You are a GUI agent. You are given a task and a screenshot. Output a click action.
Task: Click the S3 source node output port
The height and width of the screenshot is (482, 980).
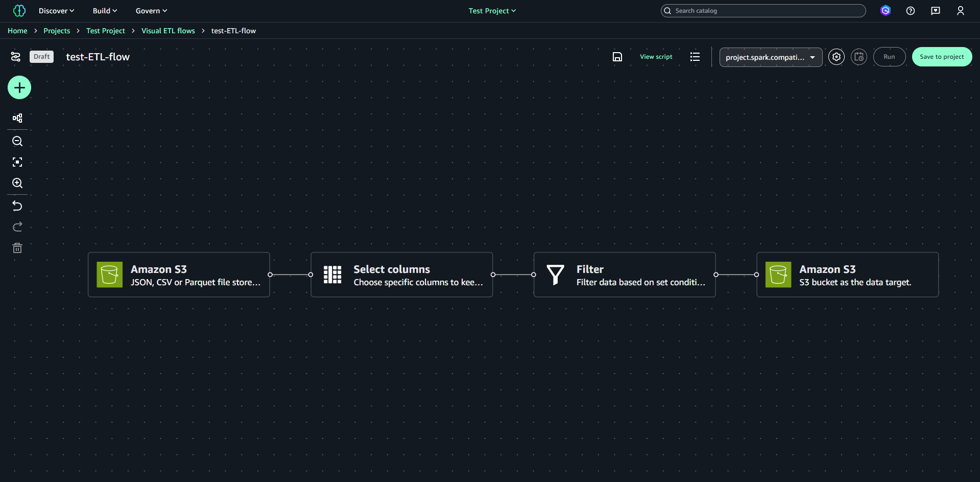click(x=270, y=274)
